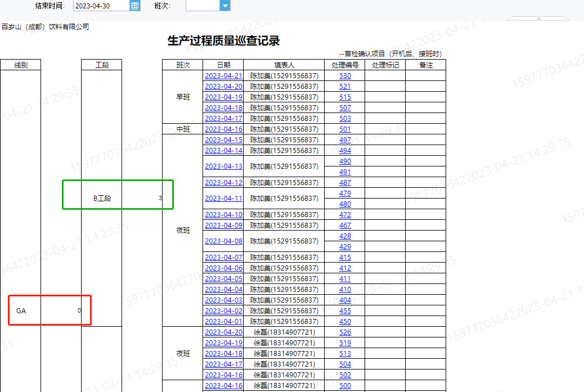Open process number link 412
This screenshot has height=392, width=584.
[x=345, y=268]
